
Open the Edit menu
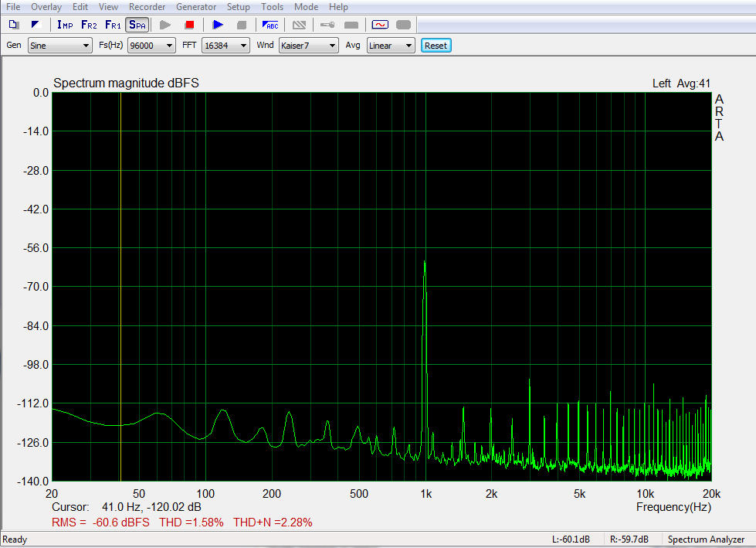(x=80, y=7)
